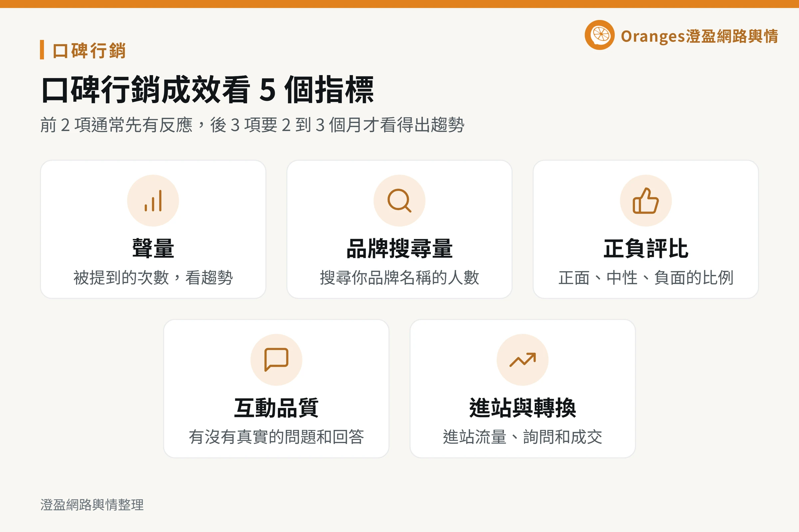Click the orange 口碑行銷 section label
This screenshot has width=799, height=532.
(89, 51)
